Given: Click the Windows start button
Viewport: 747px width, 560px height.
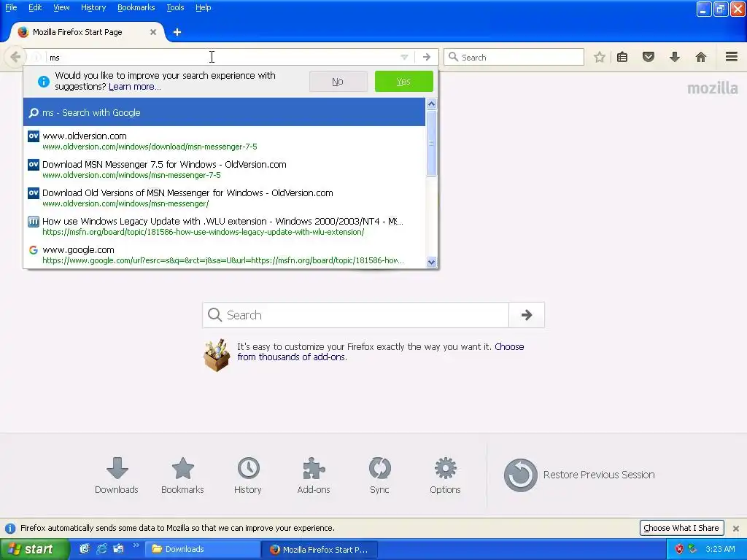Looking at the screenshot, I should point(34,549).
